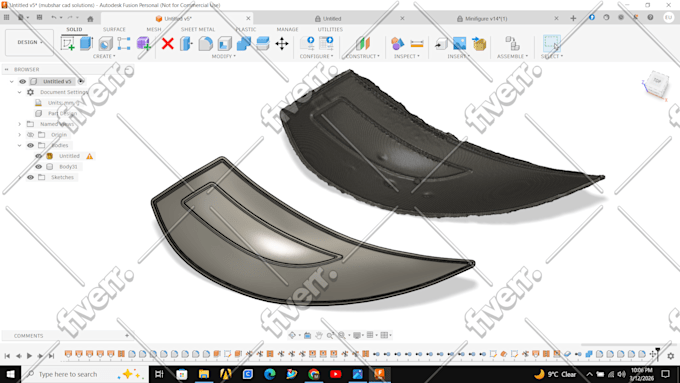The width and height of the screenshot is (680, 383).
Task: Click the EU profile avatar
Action: [x=669, y=17]
